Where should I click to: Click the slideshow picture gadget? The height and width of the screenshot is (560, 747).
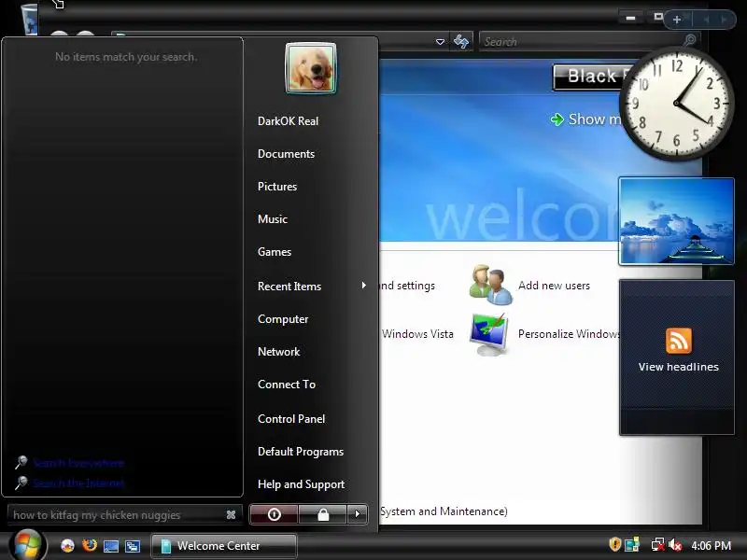[676, 221]
